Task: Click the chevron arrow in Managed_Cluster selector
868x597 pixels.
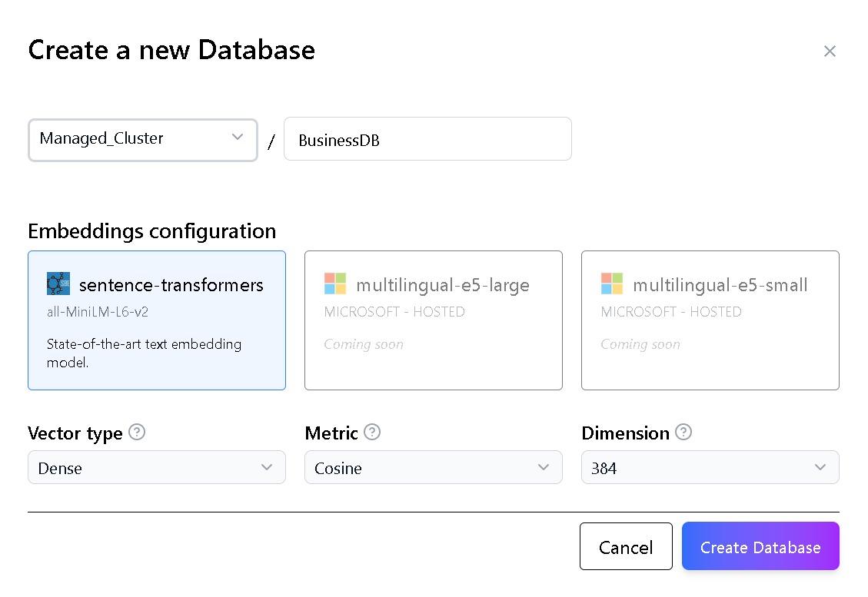Action: point(237,138)
